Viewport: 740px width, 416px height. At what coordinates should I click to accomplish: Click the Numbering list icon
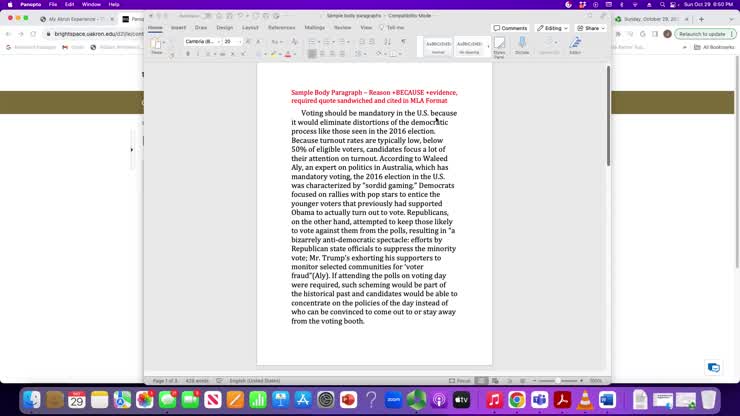328,42
